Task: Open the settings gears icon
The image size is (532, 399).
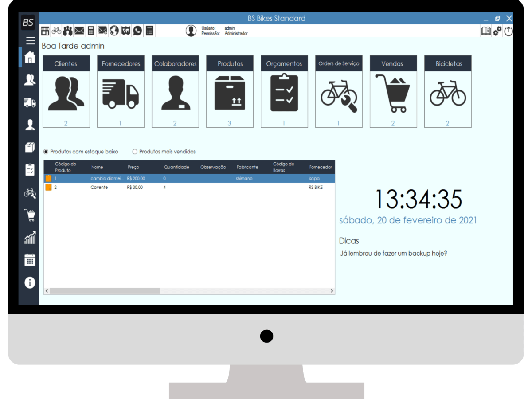Action: click(x=497, y=31)
